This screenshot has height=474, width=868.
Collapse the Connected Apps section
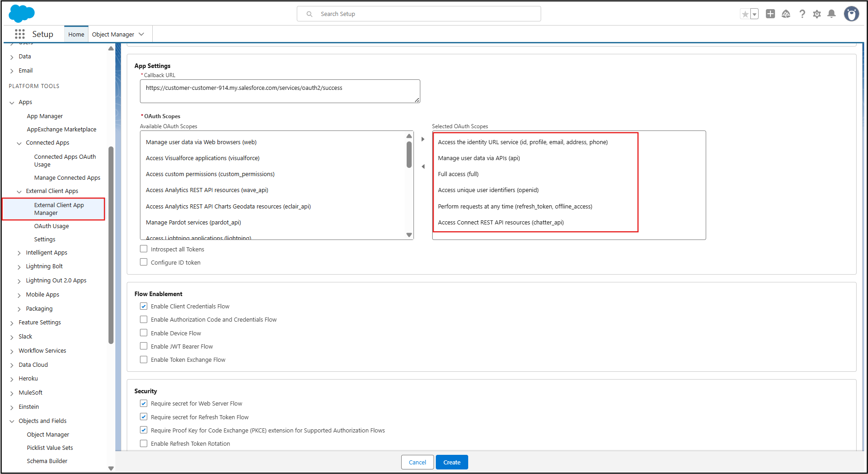(x=19, y=143)
